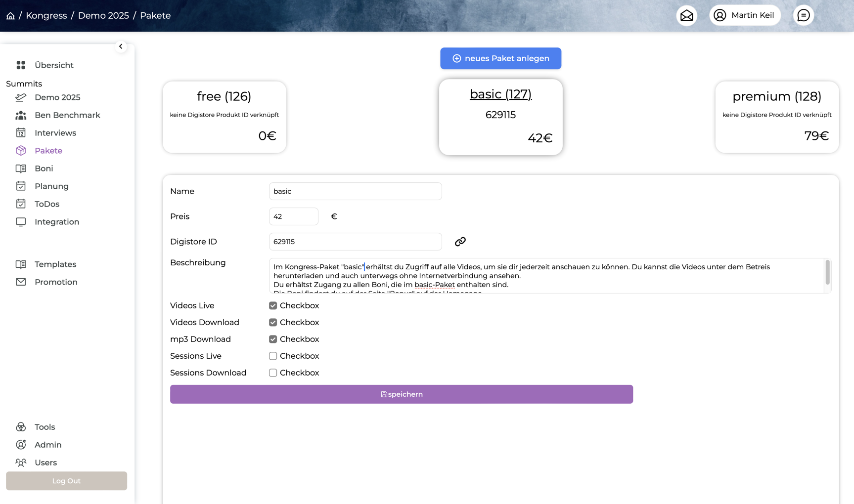This screenshot has height=504, width=854.
Task: Go to the Tools section
Action: (45, 427)
